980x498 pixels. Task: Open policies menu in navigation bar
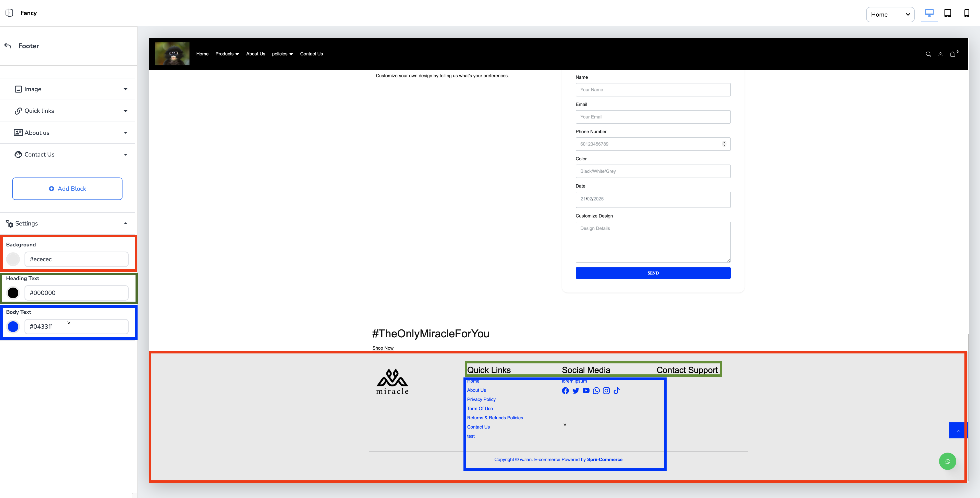[282, 54]
